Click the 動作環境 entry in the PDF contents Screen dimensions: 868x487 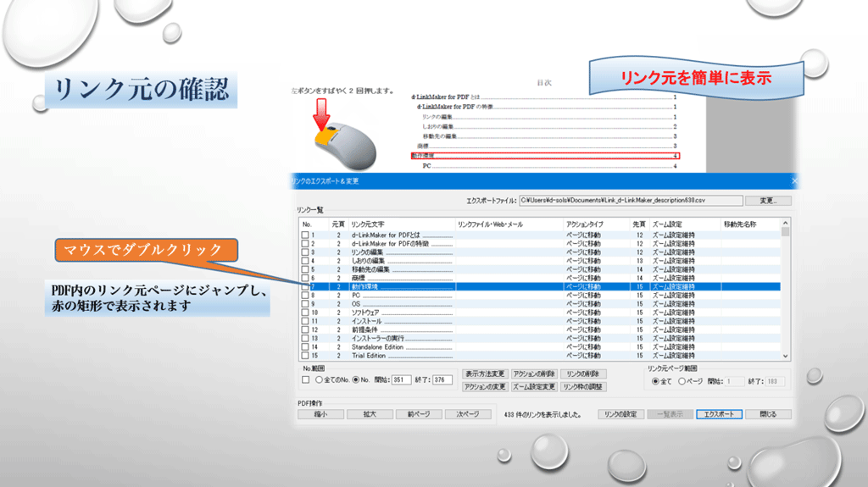(545, 156)
